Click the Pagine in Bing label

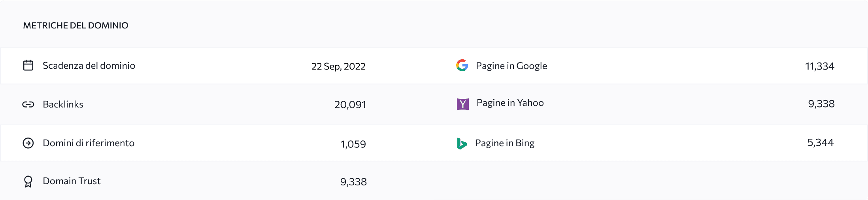504,143
